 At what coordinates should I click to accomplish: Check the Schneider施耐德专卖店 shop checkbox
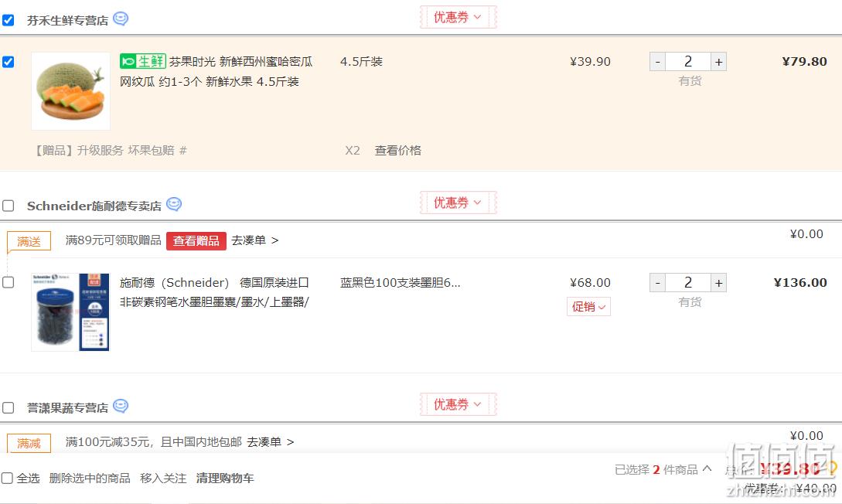point(8,206)
